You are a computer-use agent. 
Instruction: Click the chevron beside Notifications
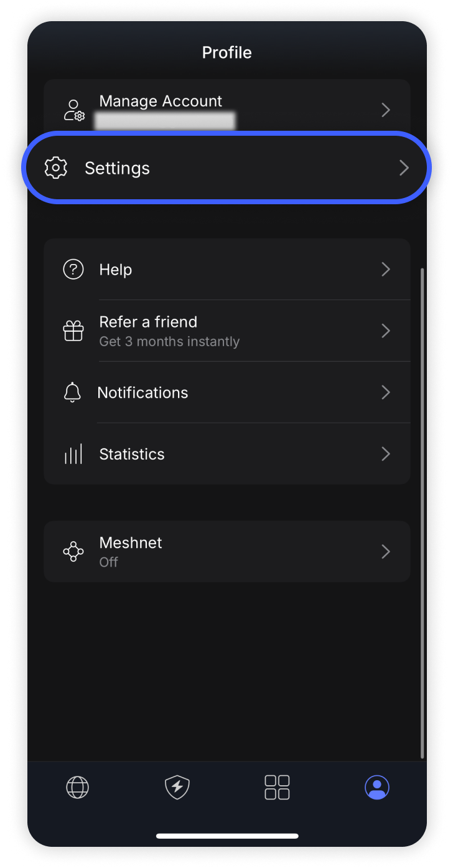[x=386, y=392]
